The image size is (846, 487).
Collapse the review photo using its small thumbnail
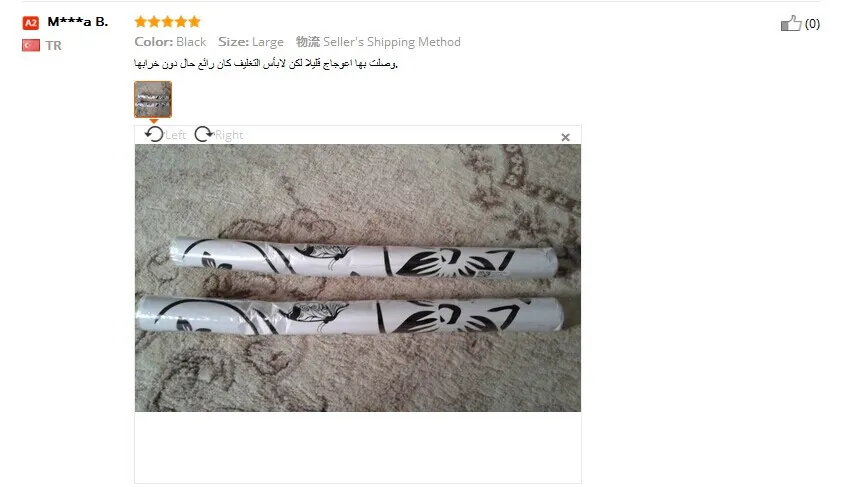153,99
